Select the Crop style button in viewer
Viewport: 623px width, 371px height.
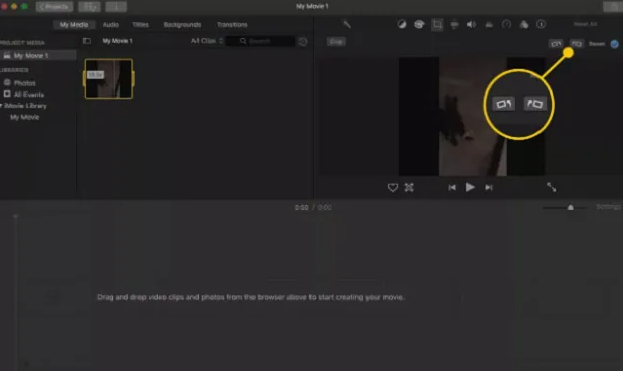336,42
